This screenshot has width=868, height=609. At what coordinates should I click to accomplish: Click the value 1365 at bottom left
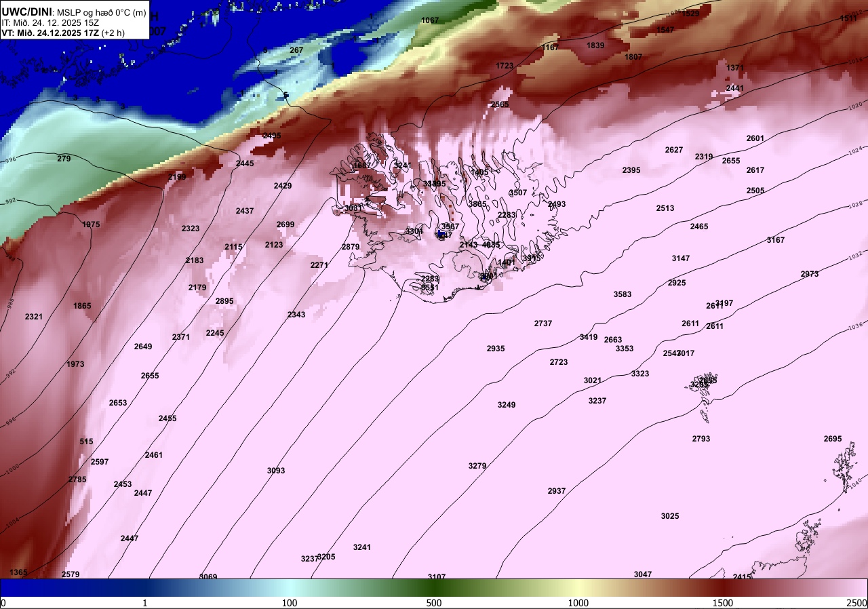tap(19, 572)
